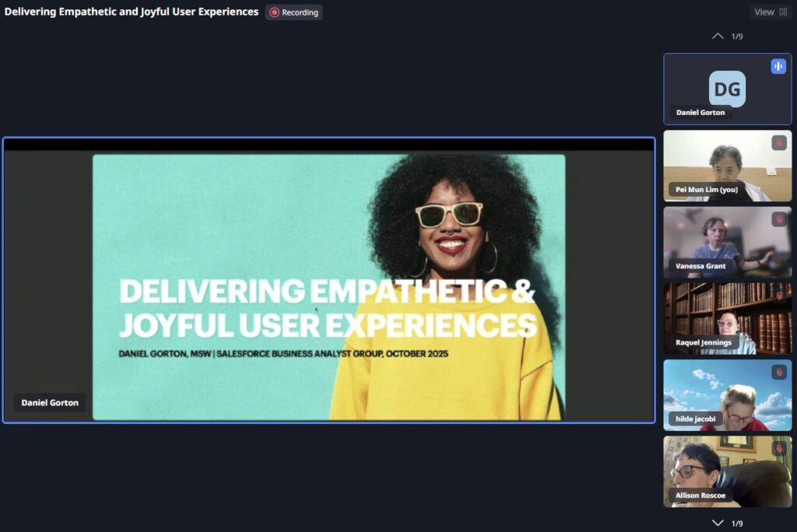Click the Recording status button
Viewport: 797px width, 532px height.
point(294,12)
